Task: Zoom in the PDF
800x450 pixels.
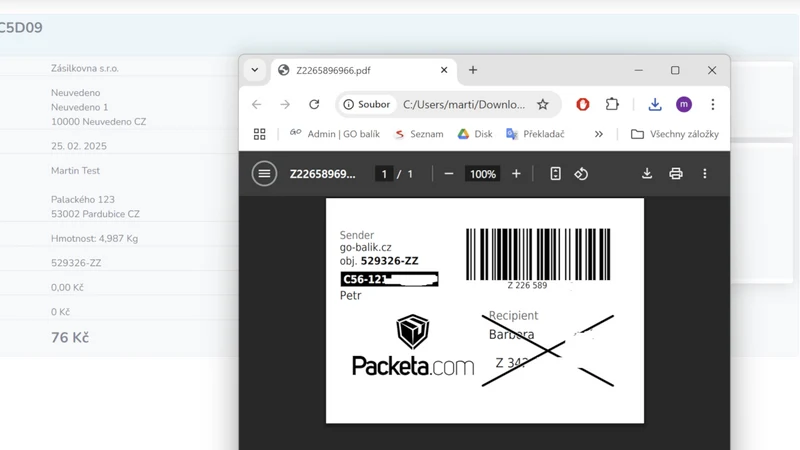Action: click(x=516, y=174)
